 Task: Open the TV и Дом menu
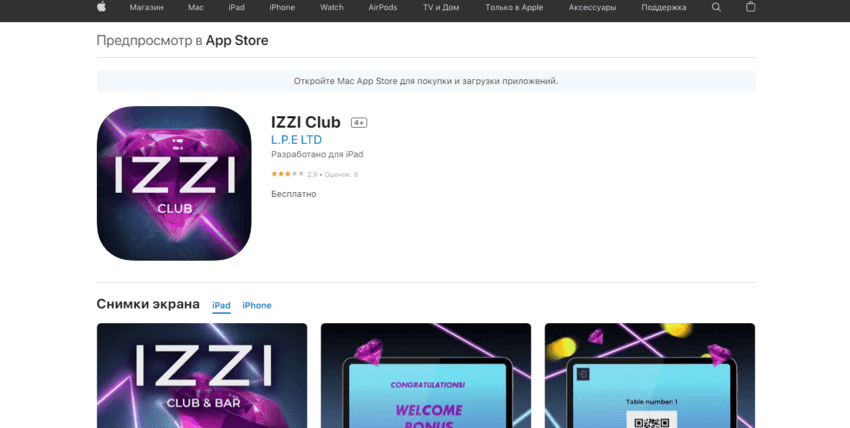coord(441,8)
